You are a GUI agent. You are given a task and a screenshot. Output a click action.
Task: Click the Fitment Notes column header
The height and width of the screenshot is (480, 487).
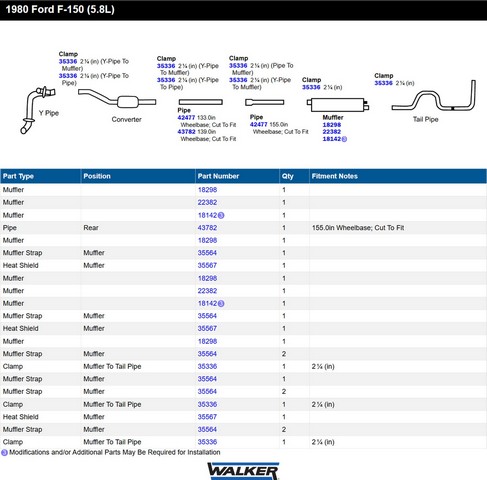coord(398,176)
